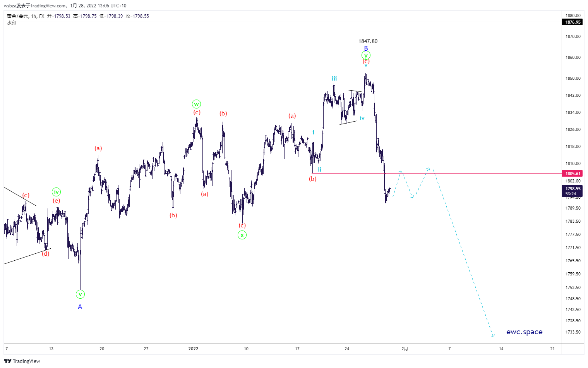Screen dimensions: 588x368
Task: Click the cyan iii sub-wave label
Action: [334, 79]
